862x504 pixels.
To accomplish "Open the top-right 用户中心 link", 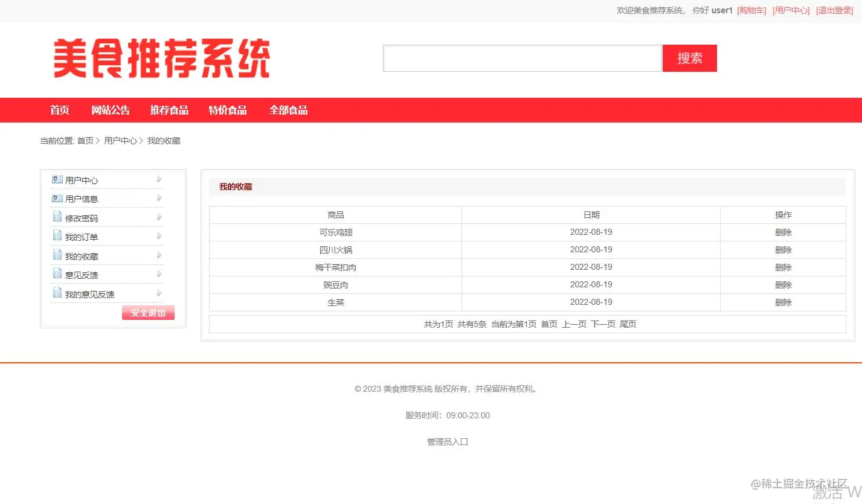I will click(x=791, y=10).
